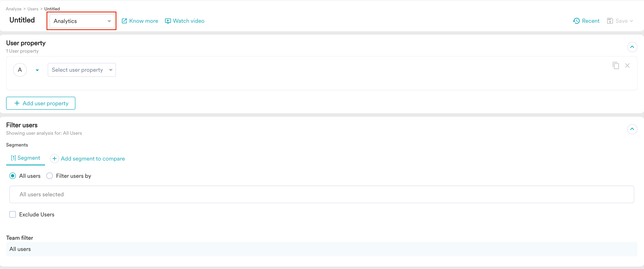Click the Know more external link icon
644x269 pixels.
124,21
